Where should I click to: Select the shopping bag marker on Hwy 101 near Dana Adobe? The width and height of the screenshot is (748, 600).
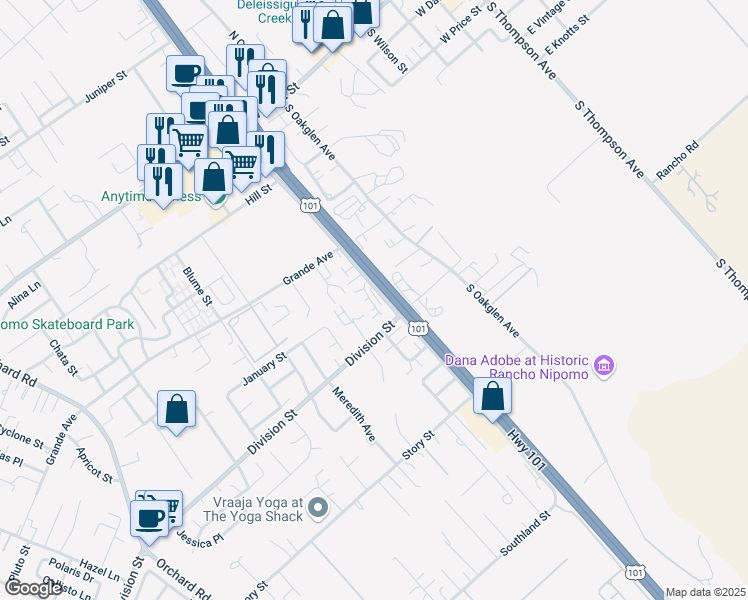point(492,397)
